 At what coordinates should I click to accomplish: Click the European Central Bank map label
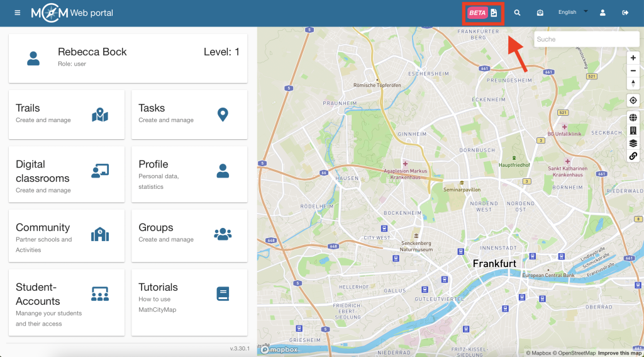[x=548, y=275]
